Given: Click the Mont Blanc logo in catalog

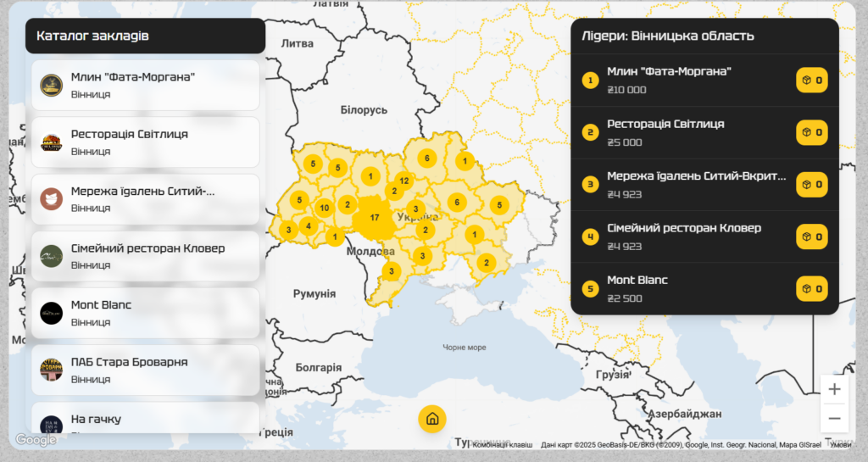Looking at the screenshot, I should (52, 313).
